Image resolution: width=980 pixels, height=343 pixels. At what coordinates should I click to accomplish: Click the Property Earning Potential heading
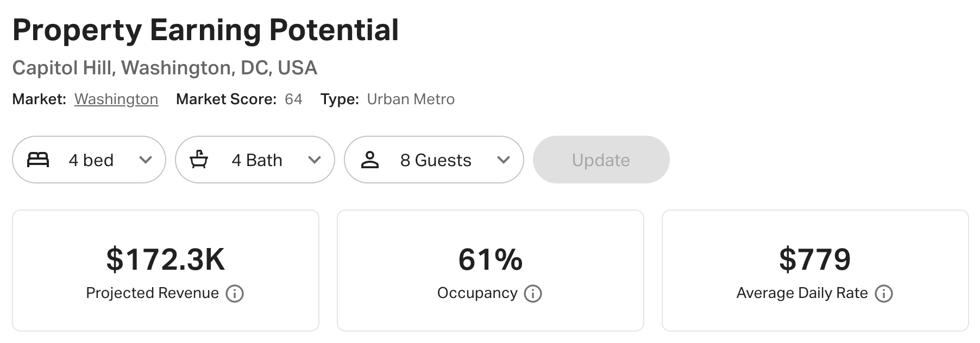tap(206, 30)
